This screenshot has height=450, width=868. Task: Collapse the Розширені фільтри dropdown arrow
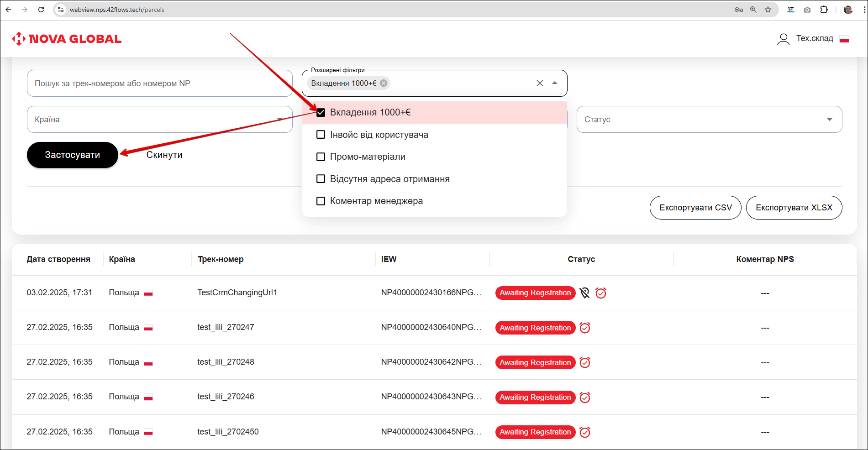click(x=555, y=83)
